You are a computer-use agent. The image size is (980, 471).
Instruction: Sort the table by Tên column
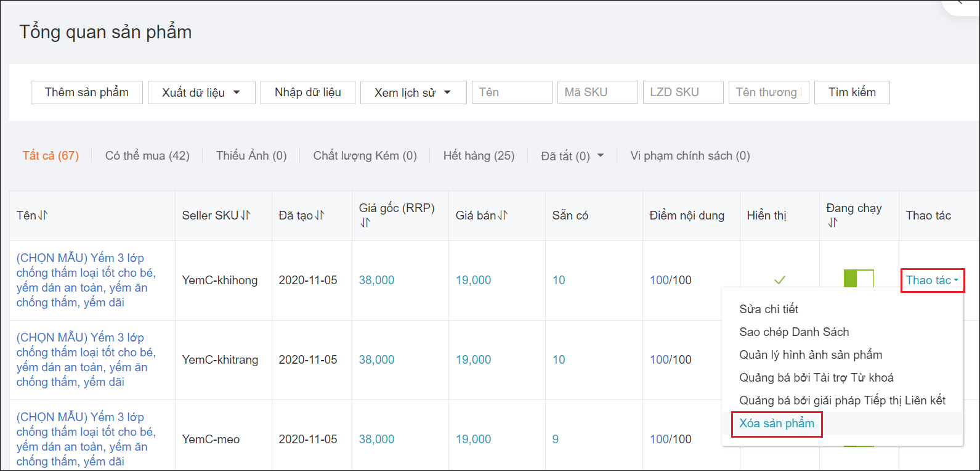point(43,215)
